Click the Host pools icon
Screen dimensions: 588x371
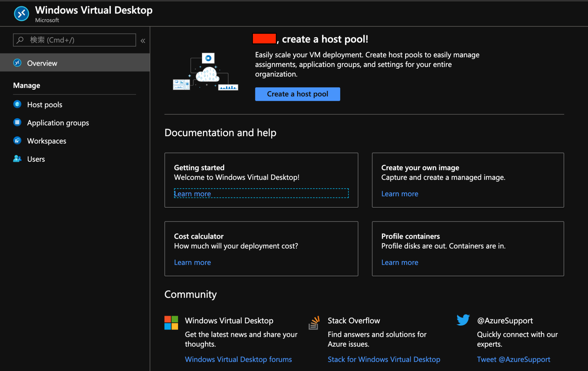17,104
